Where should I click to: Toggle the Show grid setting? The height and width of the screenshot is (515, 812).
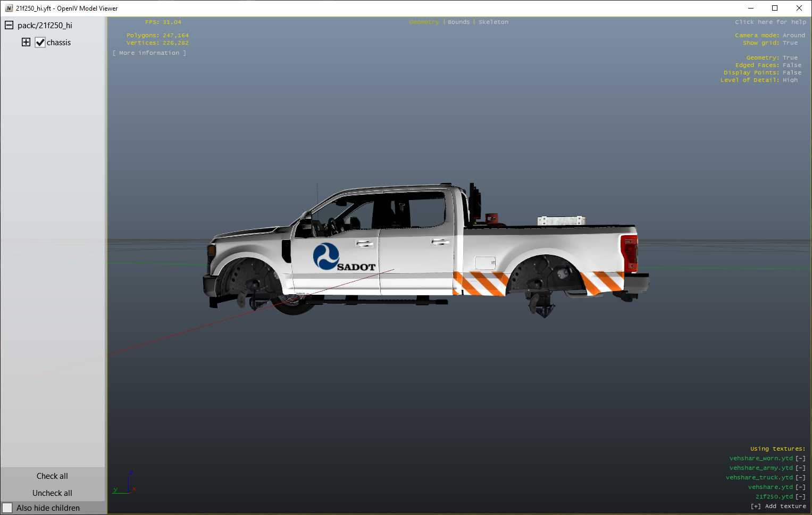pos(790,43)
